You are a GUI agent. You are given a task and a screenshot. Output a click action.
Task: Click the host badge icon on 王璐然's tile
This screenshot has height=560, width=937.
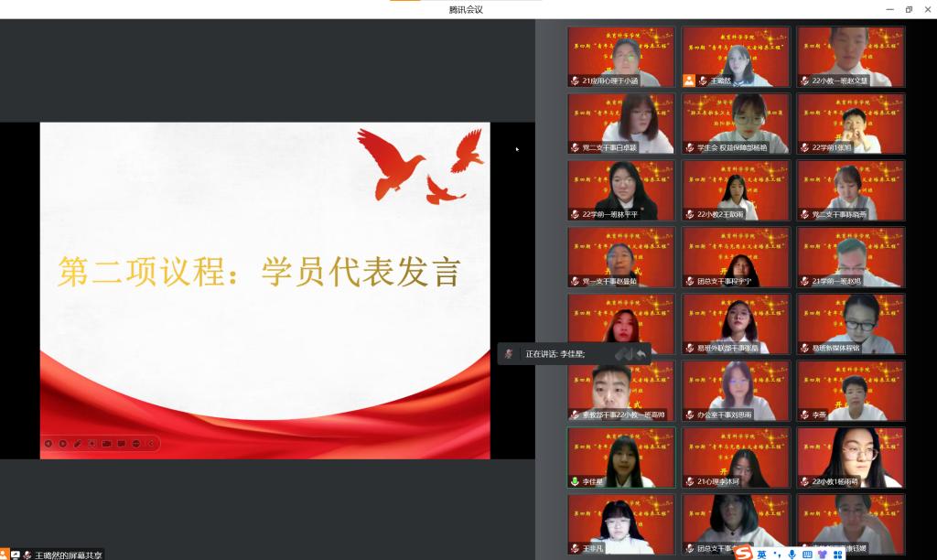(689, 81)
